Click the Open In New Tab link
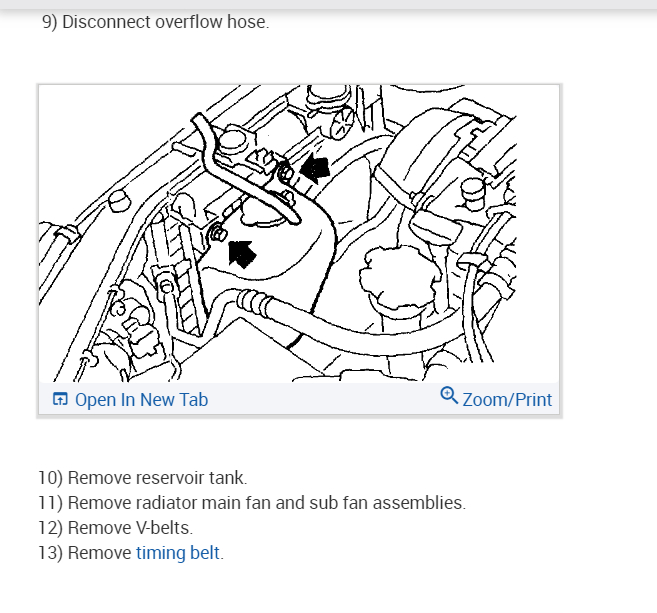Viewport: 657px width, 613px height. point(130,400)
